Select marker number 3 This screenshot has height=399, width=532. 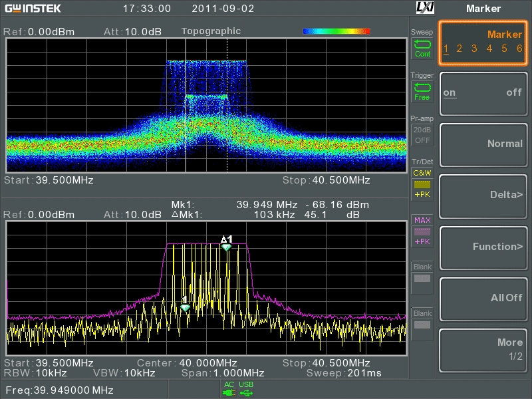[x=474, y=49]
